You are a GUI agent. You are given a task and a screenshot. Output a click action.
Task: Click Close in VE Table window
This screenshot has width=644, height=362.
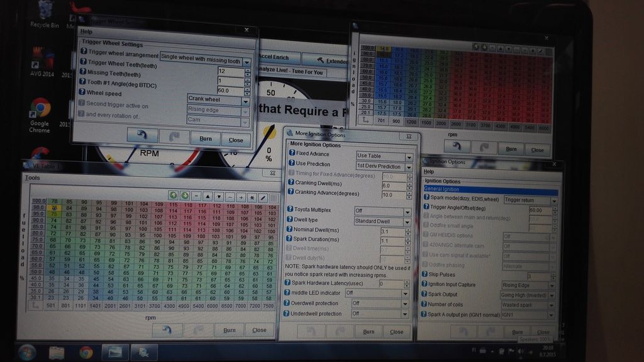[x=259, y=330]
